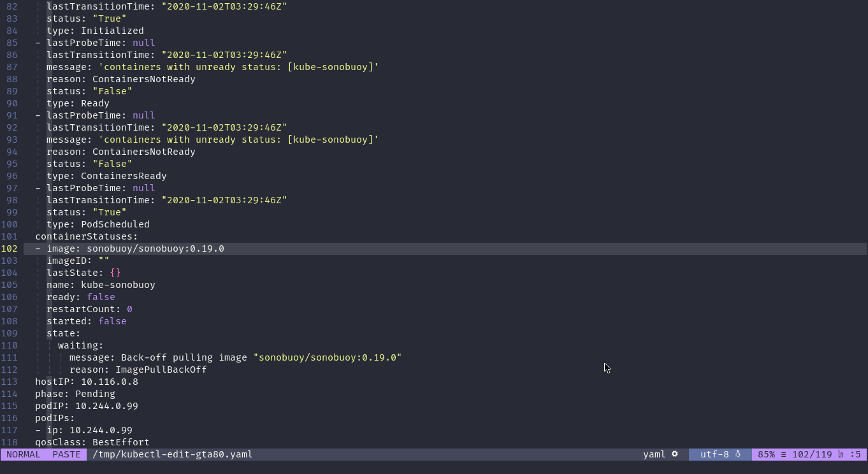The height and width of the screenshot is (474, 868).
Task: Click lastTransitionTime timestamp on line 92
Action: pos(224,127)
